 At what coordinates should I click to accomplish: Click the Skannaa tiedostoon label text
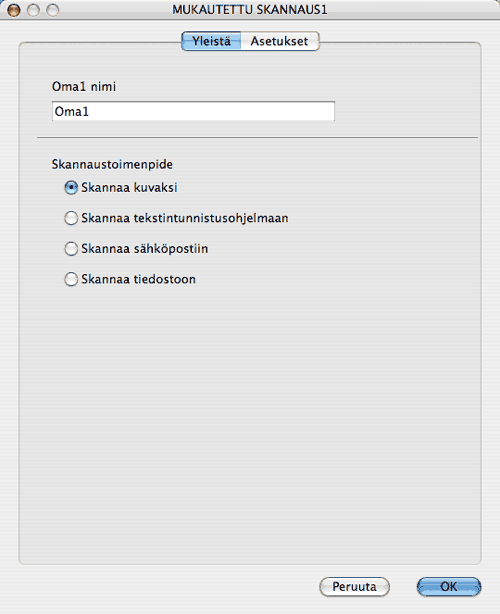point(138,279)
